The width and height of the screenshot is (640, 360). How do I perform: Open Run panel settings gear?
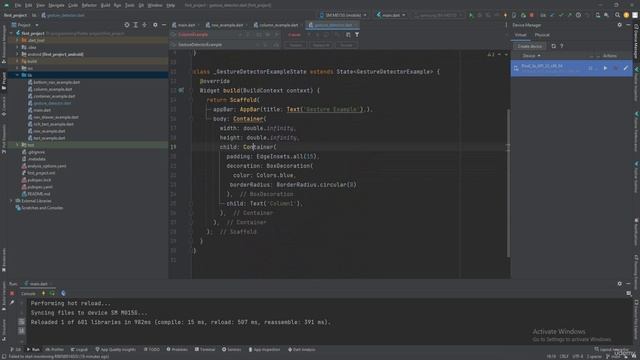620,284
